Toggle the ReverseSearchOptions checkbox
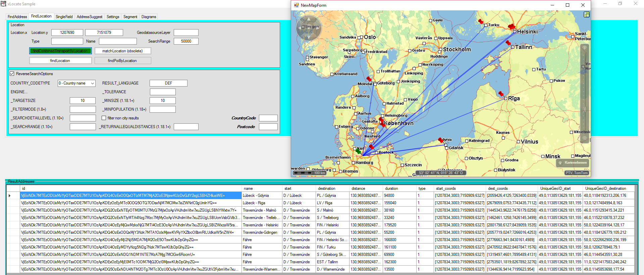Image resolution: width=644 pixels, height=275 pixels. 12,74
